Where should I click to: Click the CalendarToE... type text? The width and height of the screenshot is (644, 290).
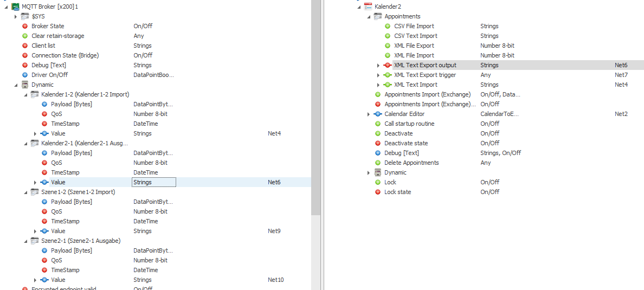pos(499,114)
